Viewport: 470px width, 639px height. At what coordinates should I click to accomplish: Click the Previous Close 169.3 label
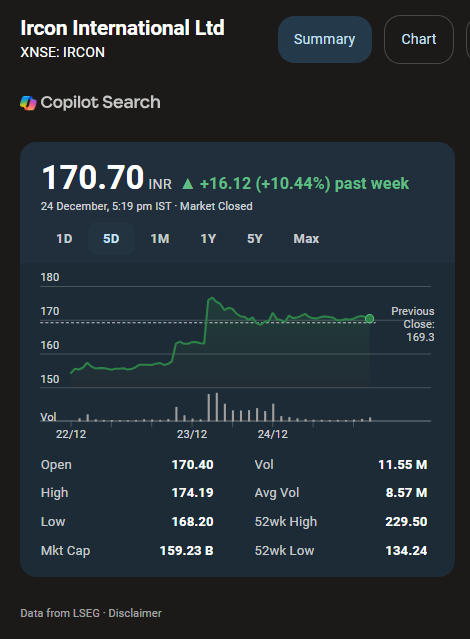(x=413, y=324)
